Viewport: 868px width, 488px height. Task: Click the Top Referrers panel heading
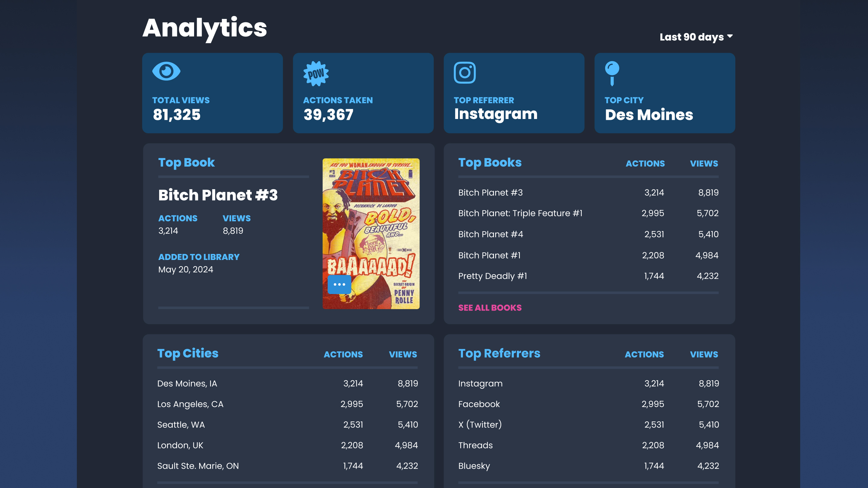click(499, 354)
